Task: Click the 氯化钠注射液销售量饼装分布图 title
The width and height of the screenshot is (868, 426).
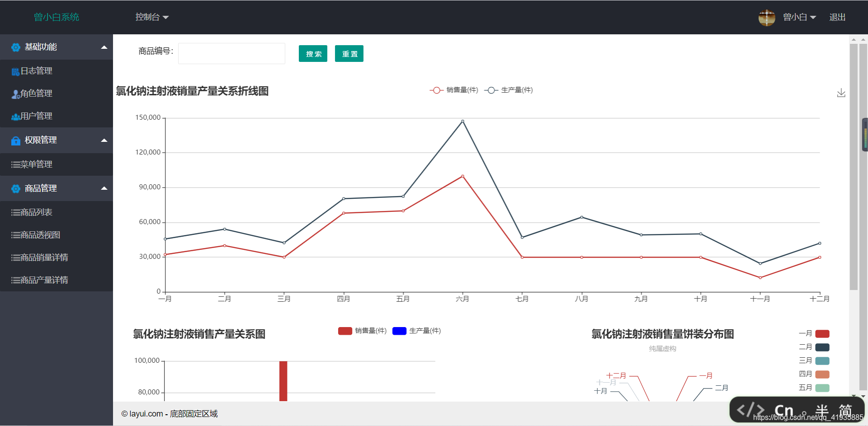Action: click(662, 334)
